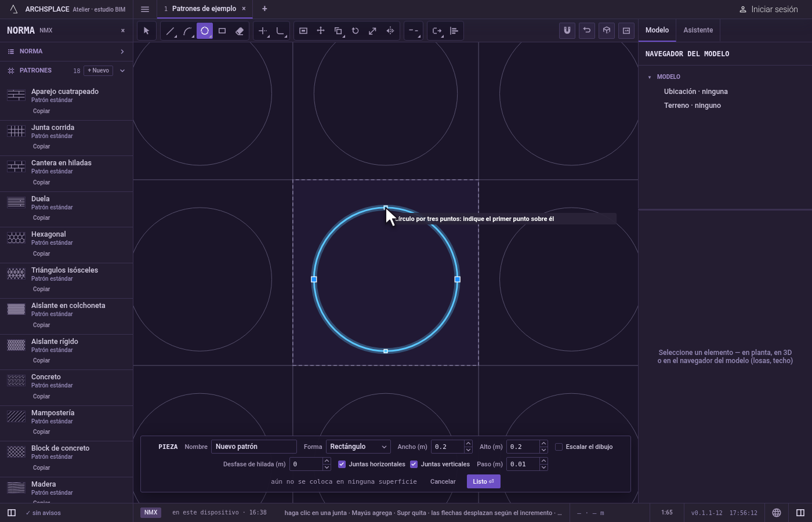Activate the rotate tool
812x522 pixels.
click(356, 31)
